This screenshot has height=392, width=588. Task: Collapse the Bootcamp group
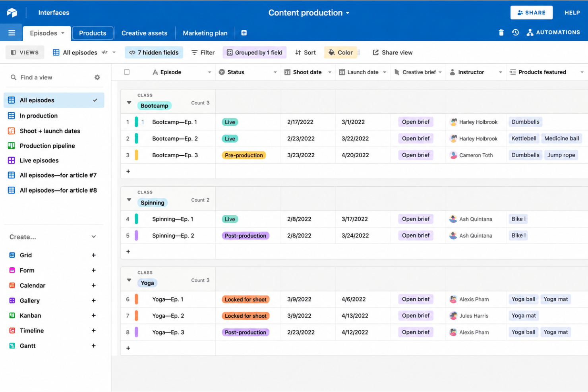coord(129,102)
